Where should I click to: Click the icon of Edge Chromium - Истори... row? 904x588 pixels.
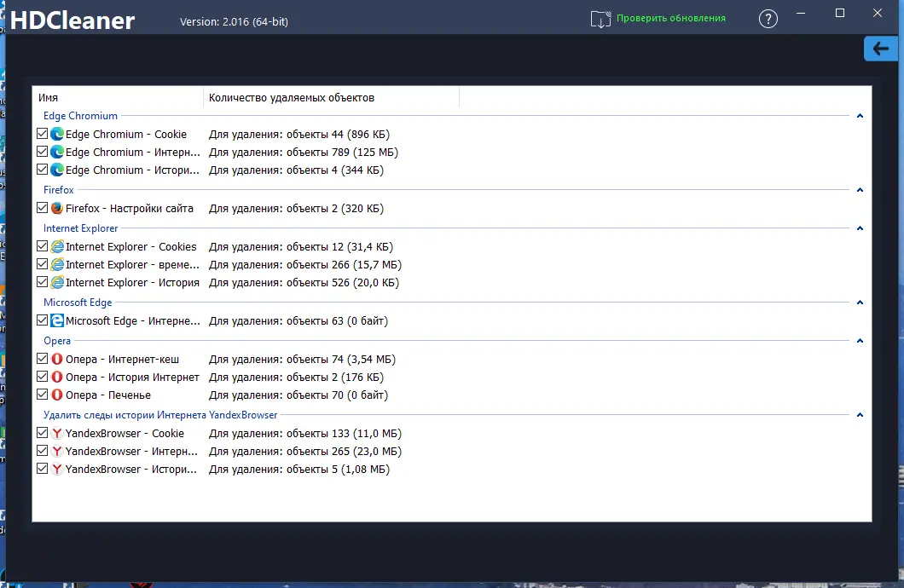(x=57, y=170)
